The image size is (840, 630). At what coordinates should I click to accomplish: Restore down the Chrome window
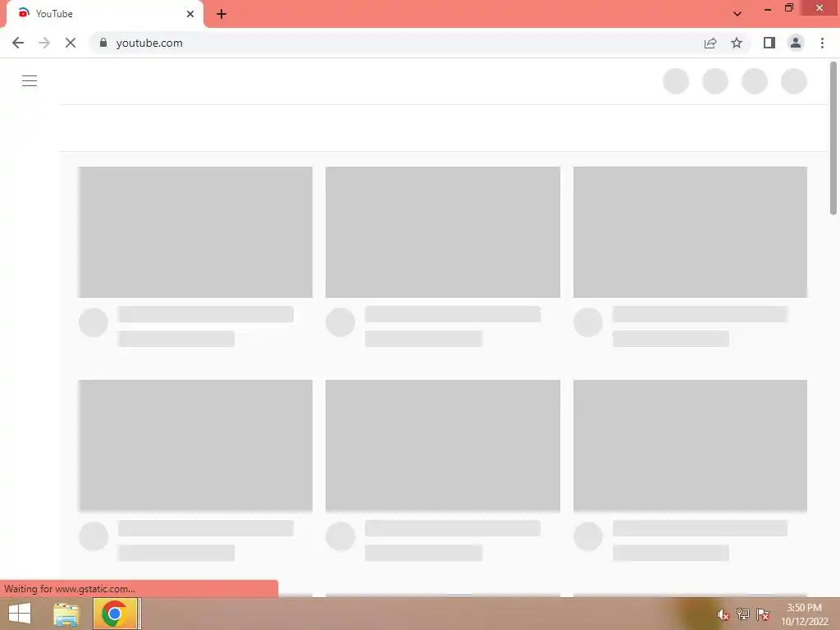(x=789, y=7)
